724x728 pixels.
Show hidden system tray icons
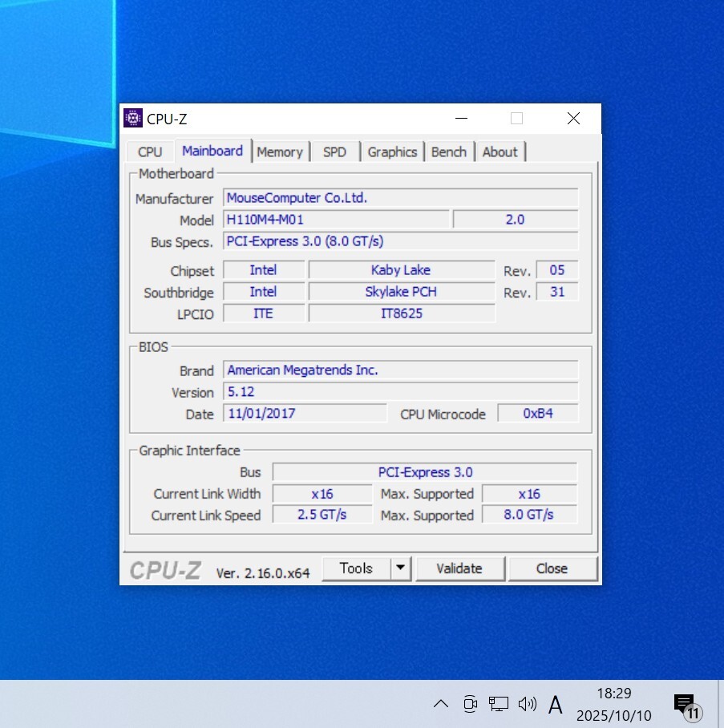(x=441, y=704)
